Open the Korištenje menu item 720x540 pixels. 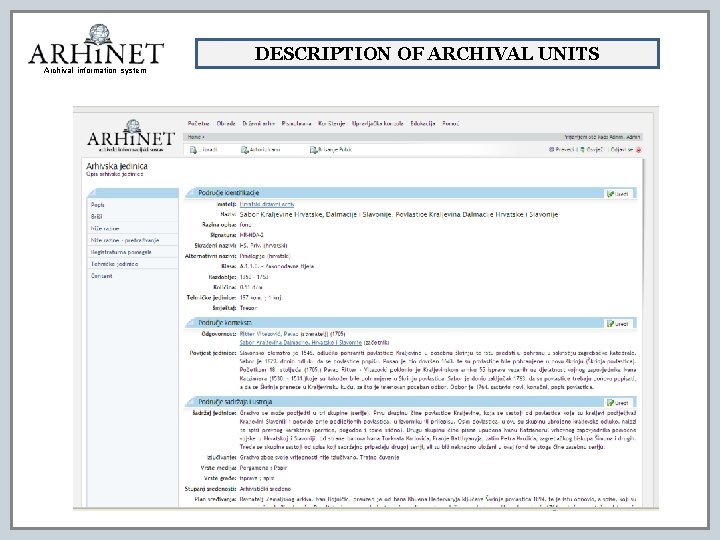coord(332,124)
